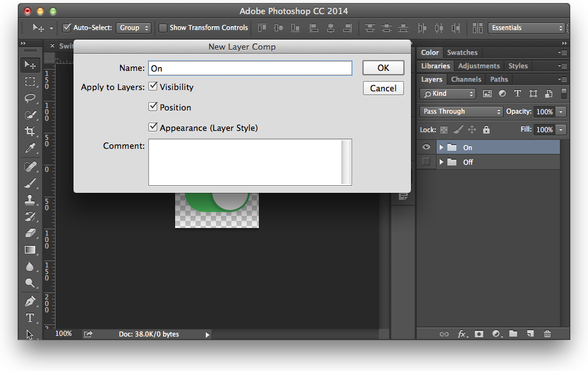
Task: Filter layers by shape layers
Action: point(533,94)
